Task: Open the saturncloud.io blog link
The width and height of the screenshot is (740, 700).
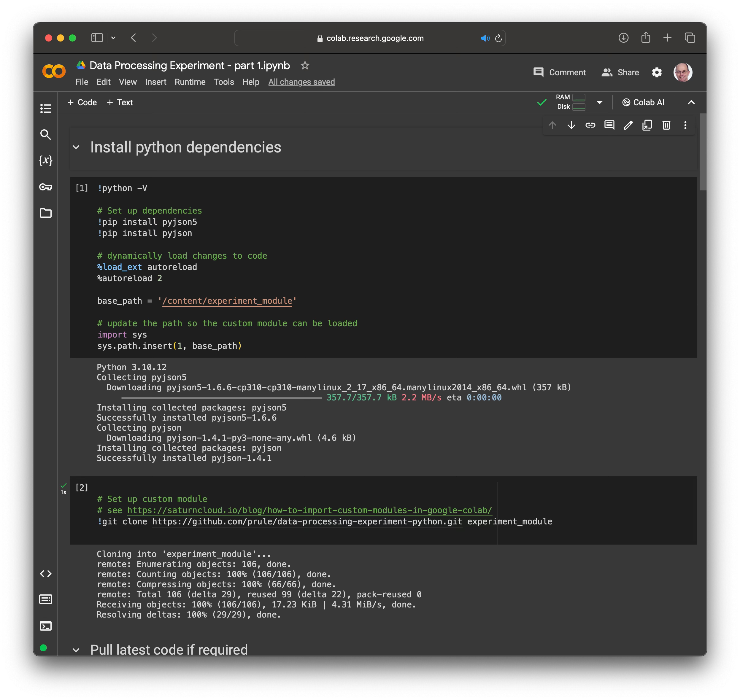Action: (309, 510)
